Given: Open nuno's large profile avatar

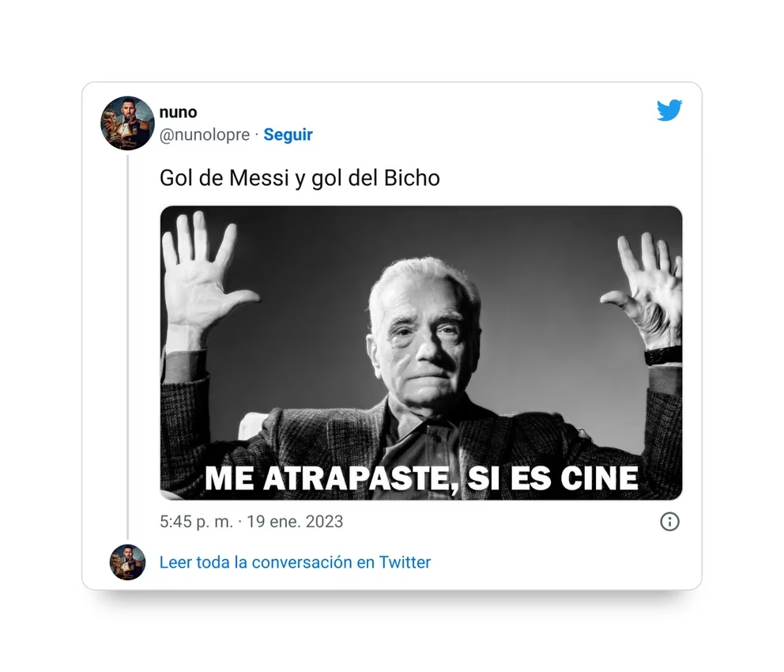Looking at the screenshot, I should click(x=127, y=123).
